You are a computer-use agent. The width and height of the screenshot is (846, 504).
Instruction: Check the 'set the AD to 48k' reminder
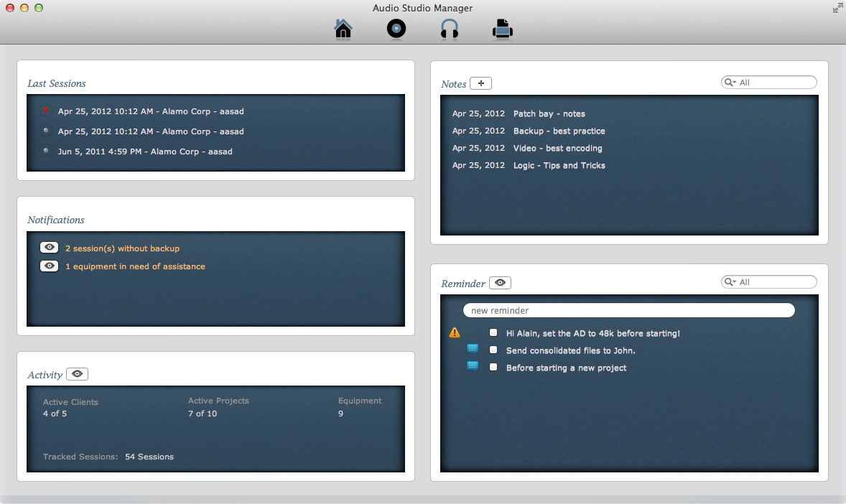[x=493, y=333]
